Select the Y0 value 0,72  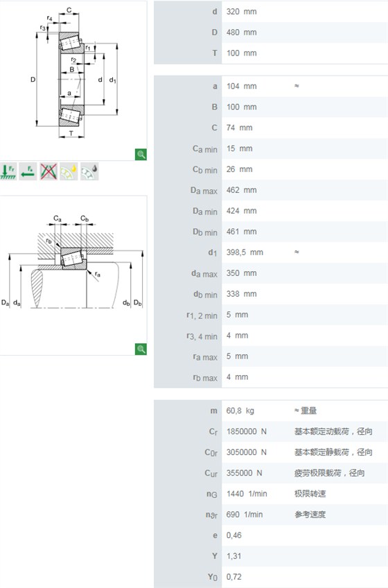(x=234, y=577)
